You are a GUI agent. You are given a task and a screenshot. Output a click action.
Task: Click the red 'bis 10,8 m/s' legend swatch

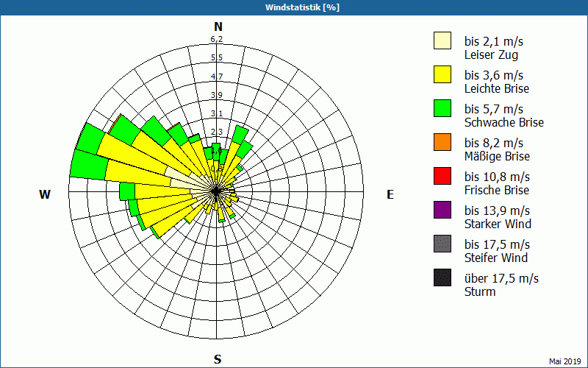[442, 176]
